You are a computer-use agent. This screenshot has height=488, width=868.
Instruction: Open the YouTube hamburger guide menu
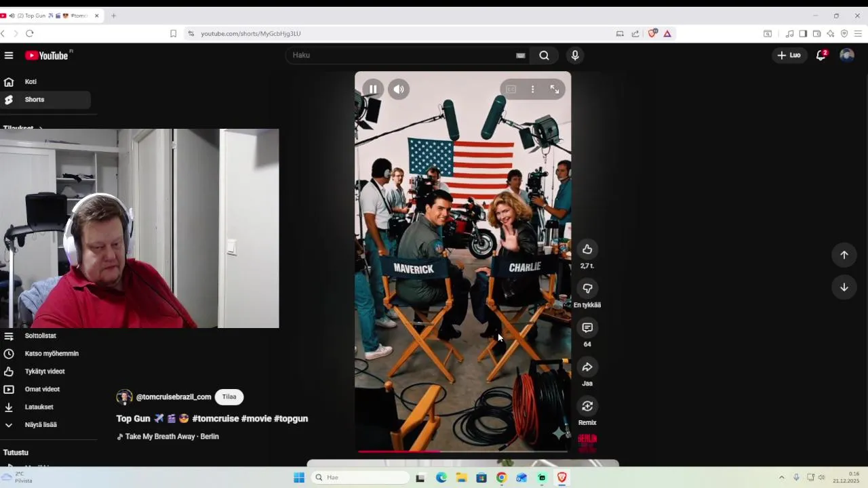pyautogui.click(x=8, y=56)
